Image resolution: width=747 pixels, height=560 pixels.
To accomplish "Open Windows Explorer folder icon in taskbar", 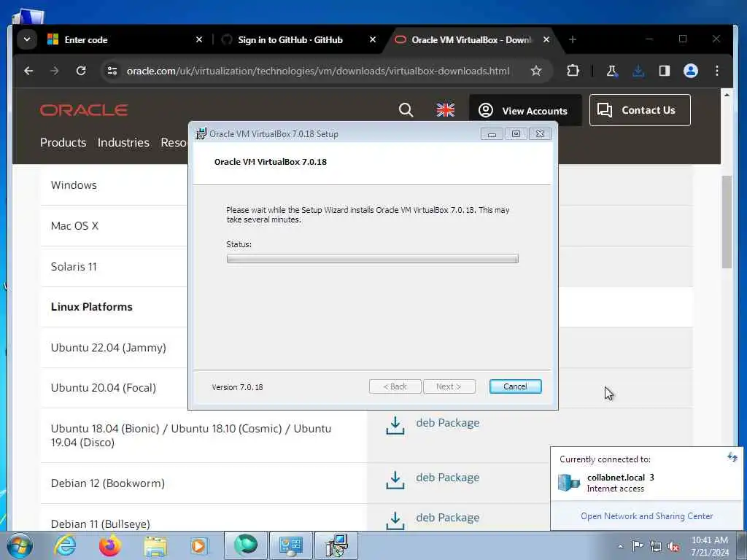I will point(155,545).
